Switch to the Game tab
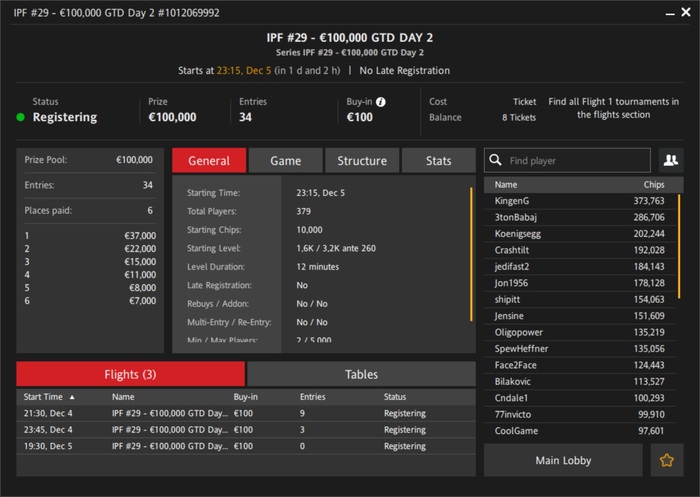The height and width of the screenshot is (497, 700). click(285, 160)
